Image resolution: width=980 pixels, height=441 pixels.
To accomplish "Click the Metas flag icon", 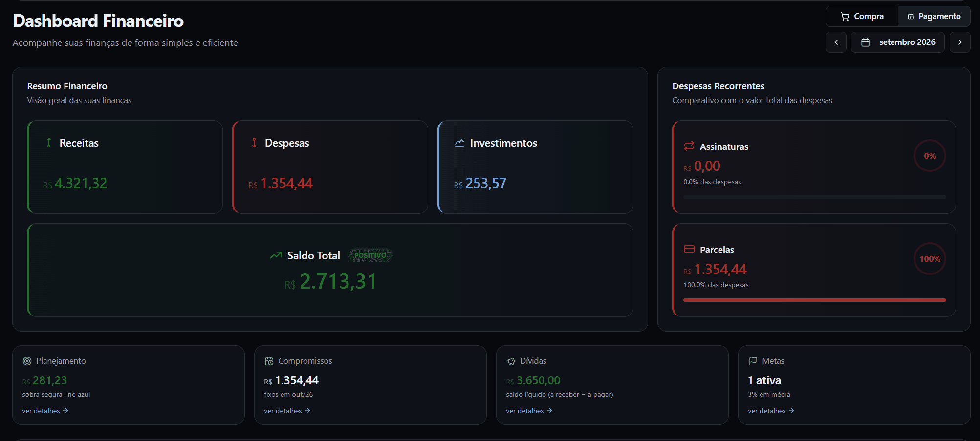I will click(753, 361).
